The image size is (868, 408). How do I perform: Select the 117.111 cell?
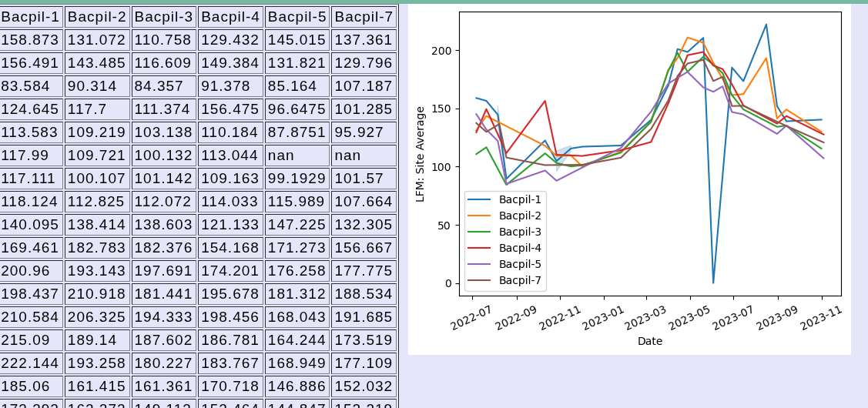pos(32,179)
